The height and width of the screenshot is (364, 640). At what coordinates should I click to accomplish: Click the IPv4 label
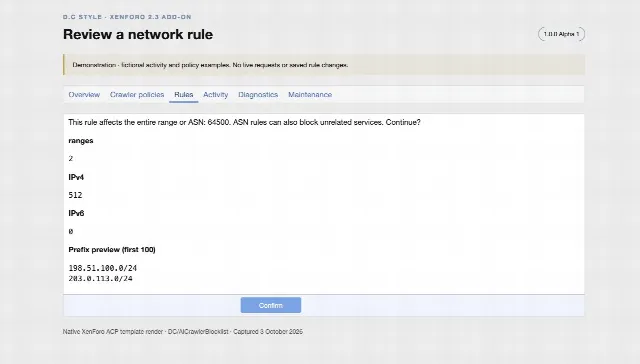[76, 178]
